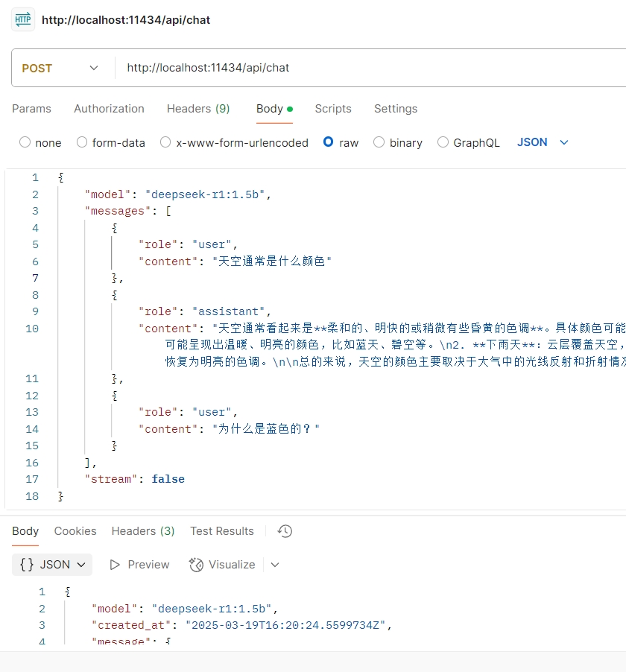
Task: Open response history clock icon
Action: pos(285,531)
